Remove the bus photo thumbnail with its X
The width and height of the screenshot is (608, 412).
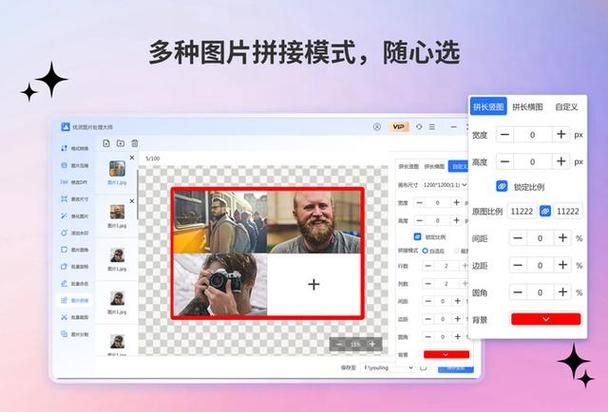click(132, 158)
